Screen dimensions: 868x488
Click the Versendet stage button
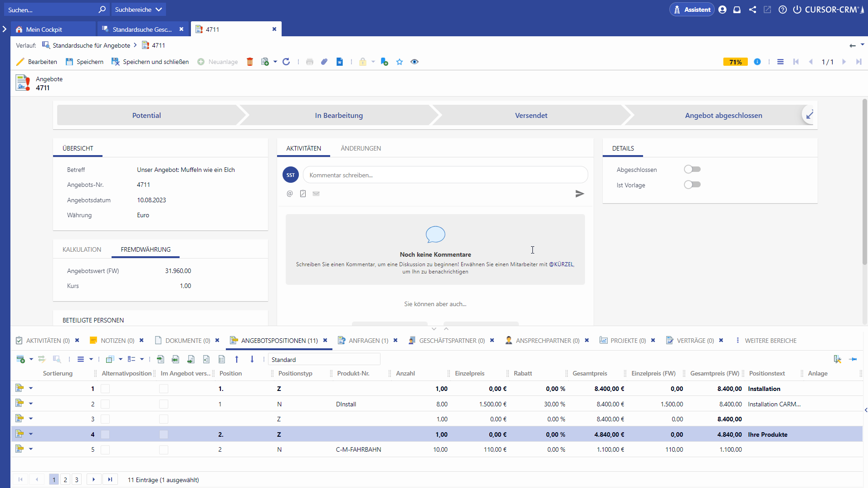click(531, 115)
